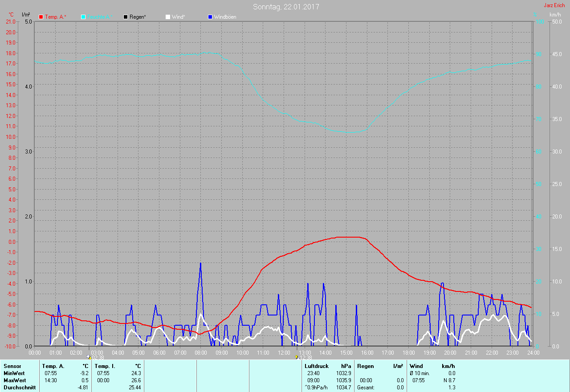This screenshot has height=392, width=570.
Task: Click the black Regen legend swatch
Action: click(126, 17)
